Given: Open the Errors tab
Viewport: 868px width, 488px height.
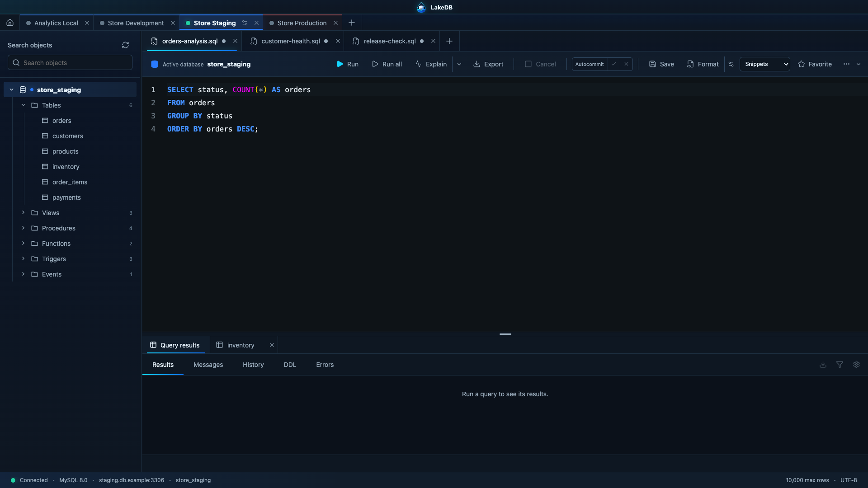Looking at the screenshot, I should pos(325,365).
